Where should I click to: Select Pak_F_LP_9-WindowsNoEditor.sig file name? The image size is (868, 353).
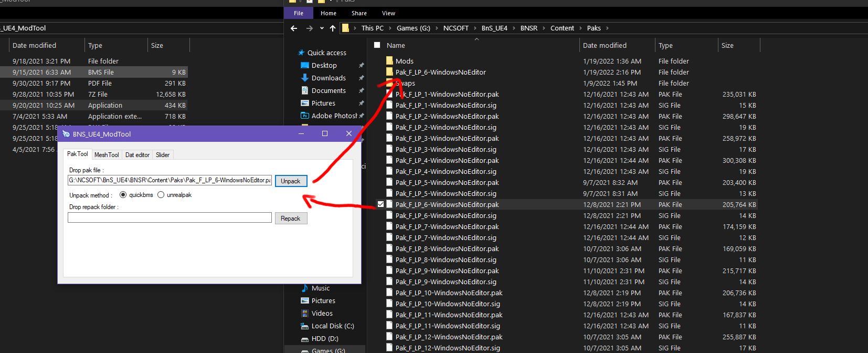coord(446,282)
